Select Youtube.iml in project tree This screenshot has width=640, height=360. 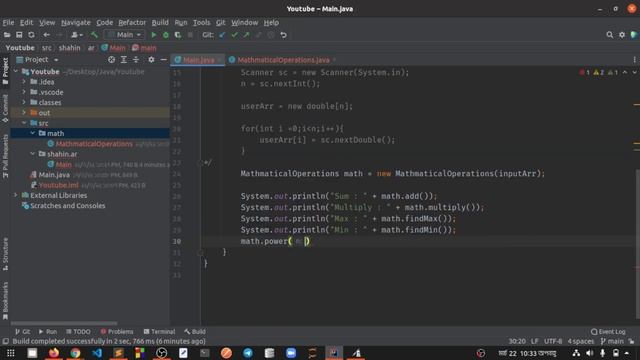click(58, 185)
